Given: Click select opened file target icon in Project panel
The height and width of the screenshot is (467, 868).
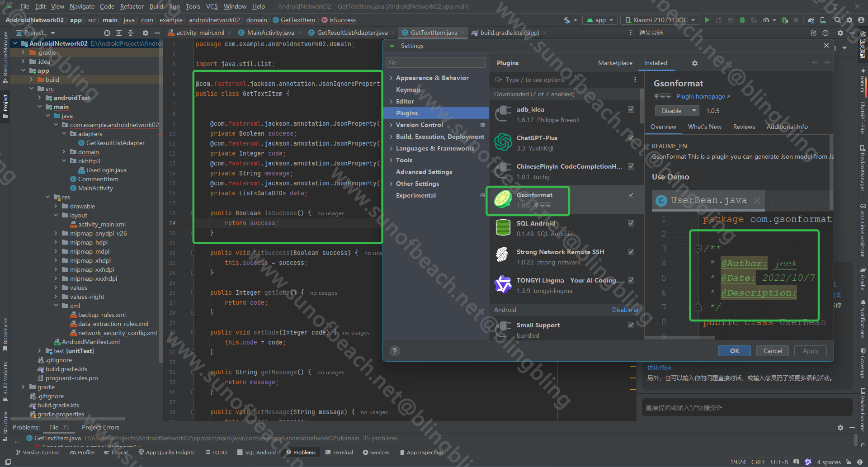Looking at the screenshot, I should 107,33.
